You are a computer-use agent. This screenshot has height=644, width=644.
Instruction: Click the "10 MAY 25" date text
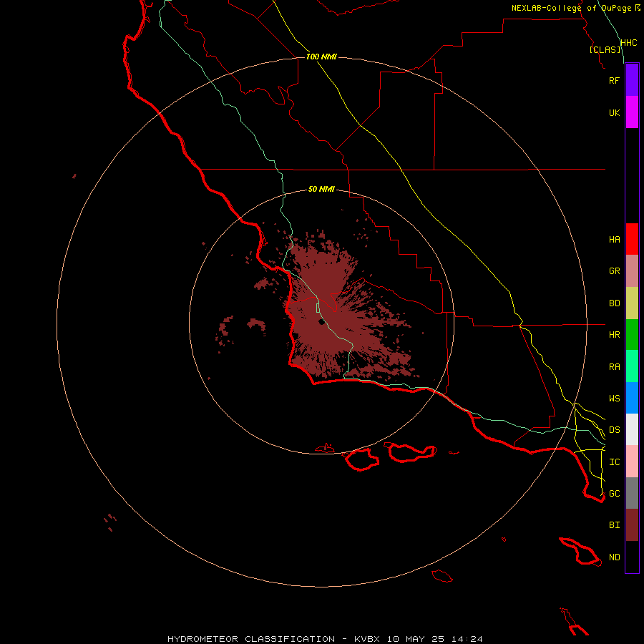415,639
